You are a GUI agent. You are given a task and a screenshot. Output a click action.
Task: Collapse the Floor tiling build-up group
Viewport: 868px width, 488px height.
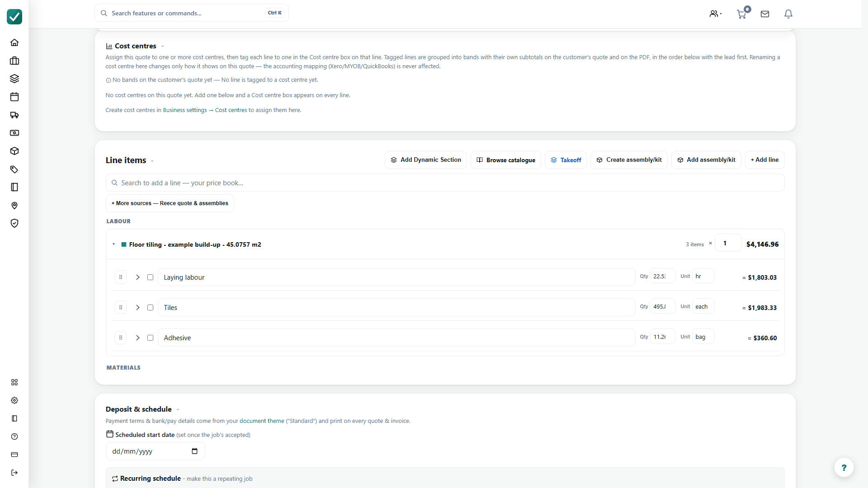coord(113,244)
